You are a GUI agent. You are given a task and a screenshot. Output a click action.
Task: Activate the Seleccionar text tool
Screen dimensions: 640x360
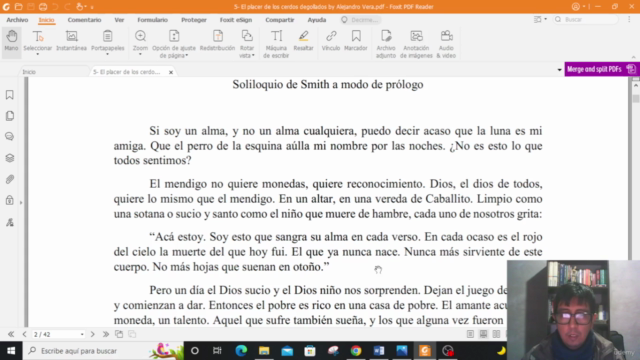click(38, 42)
